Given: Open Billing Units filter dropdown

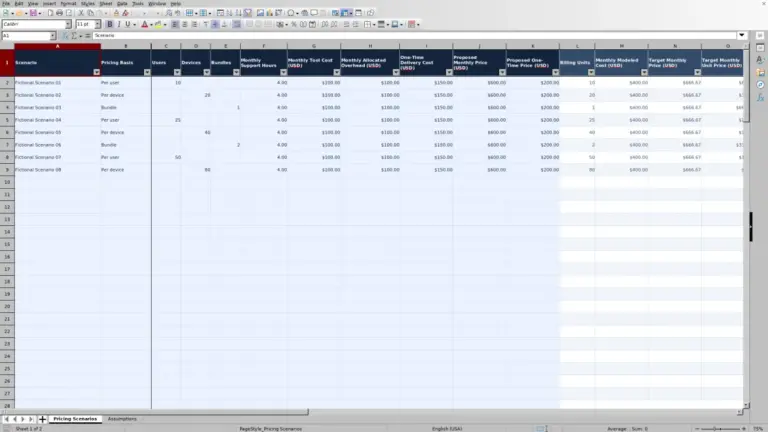Looking at the screenshot, I should [x=591, y=72].
